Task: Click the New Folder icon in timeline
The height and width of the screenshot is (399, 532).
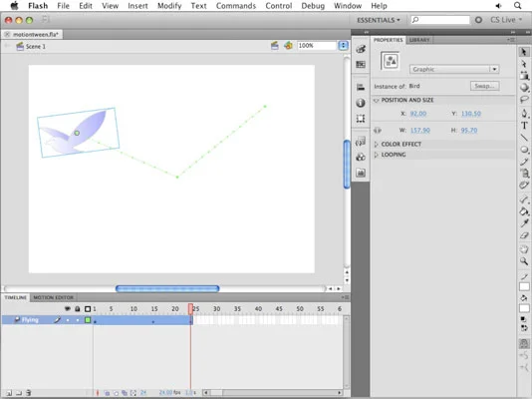Action: [x=19, y=393]
